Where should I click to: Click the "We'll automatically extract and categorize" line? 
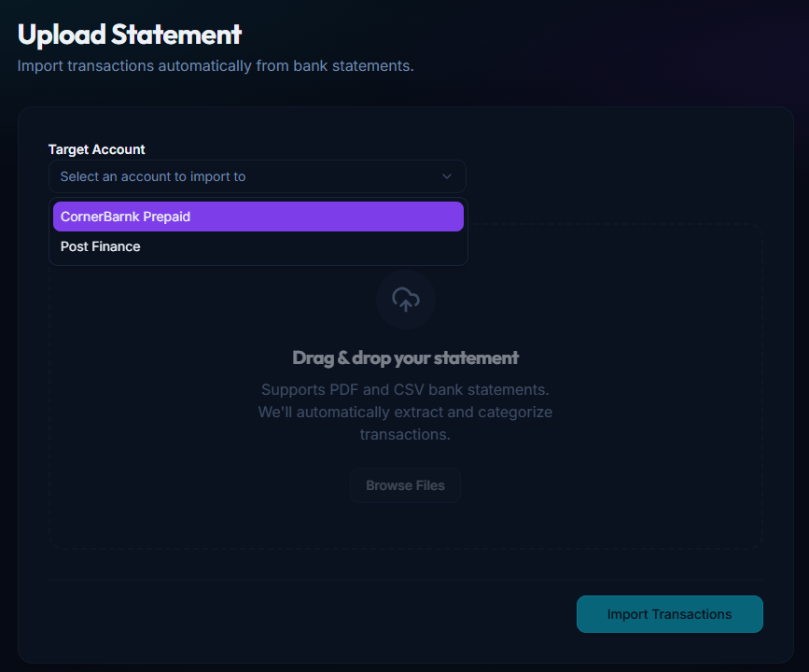pos(405,412)
